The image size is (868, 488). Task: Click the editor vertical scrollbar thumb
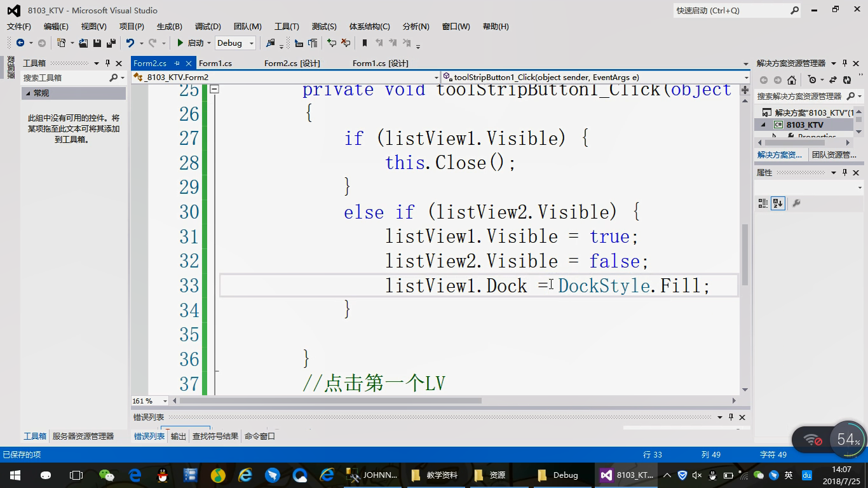(745, 254)
